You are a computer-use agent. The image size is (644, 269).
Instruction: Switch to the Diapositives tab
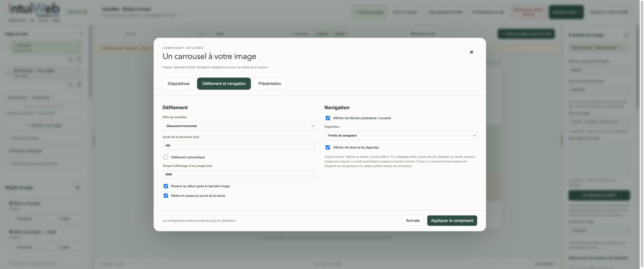178,84
